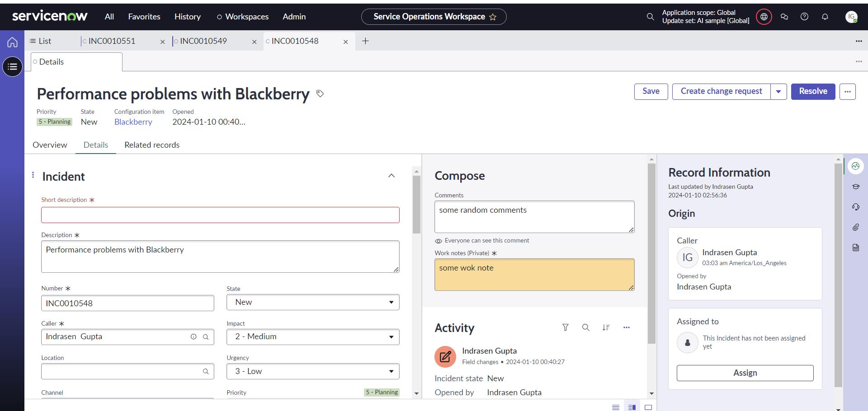Collapse the Incident section chevron
The image size is (868, 411).
pyautogui.click(x=392, y=176)
